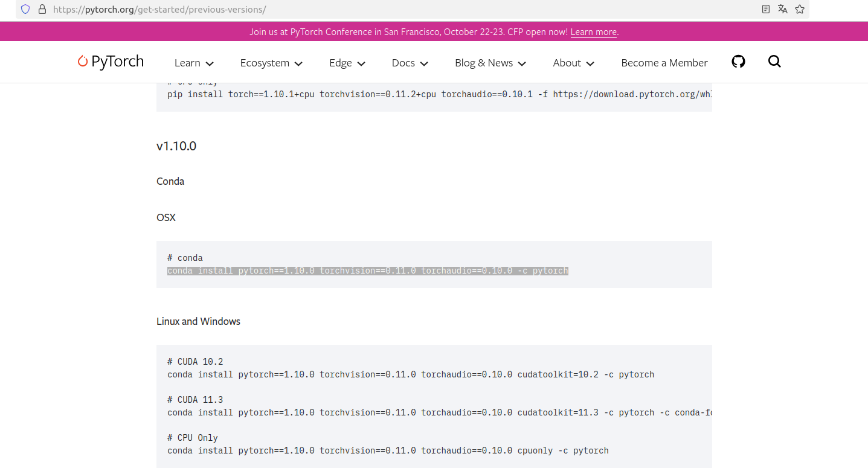
Task: Expand the About dropdown menu
Action: tap(574, 63)
